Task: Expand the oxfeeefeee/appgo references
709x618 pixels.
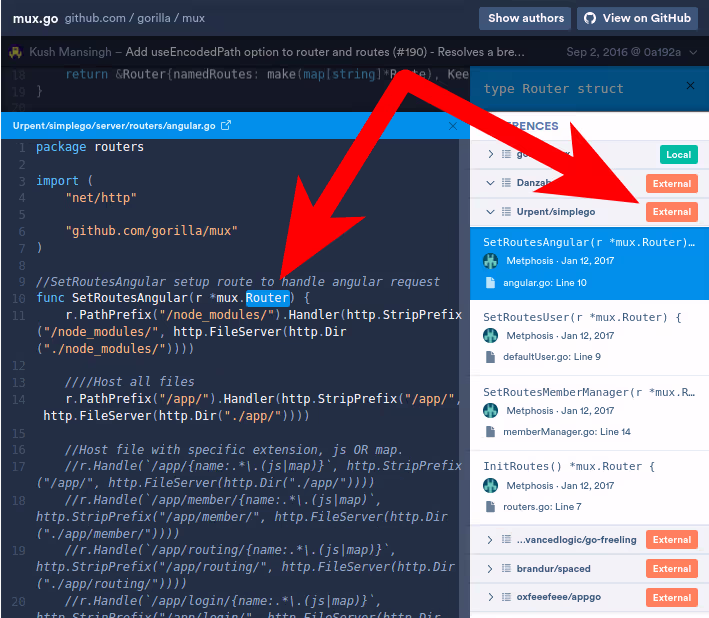Action: point(490,597)
